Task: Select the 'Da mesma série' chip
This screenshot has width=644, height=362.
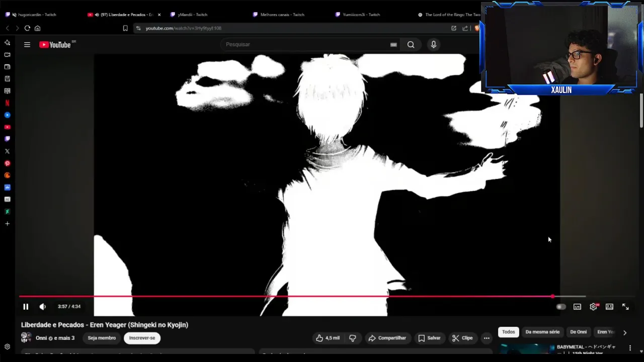Action: click(542, 332)
